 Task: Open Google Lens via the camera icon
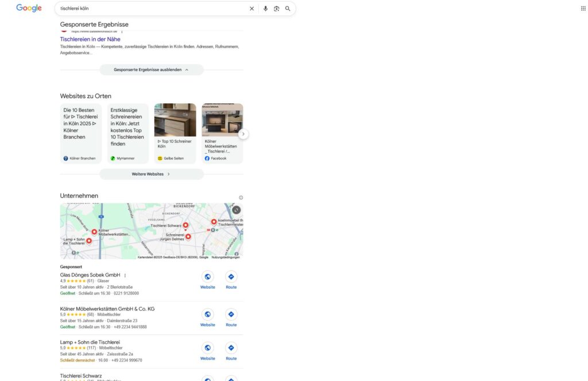(x=276, y=8)
